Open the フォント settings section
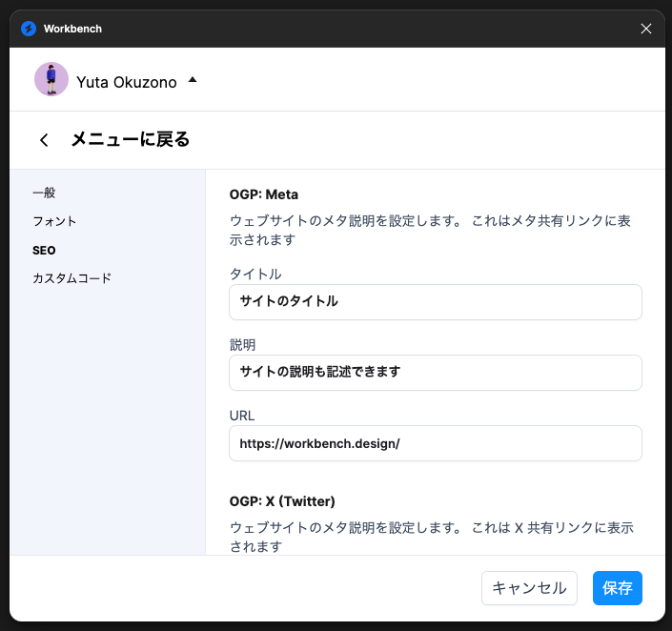Viewport: 672px width, 631px height. [54, 221]
